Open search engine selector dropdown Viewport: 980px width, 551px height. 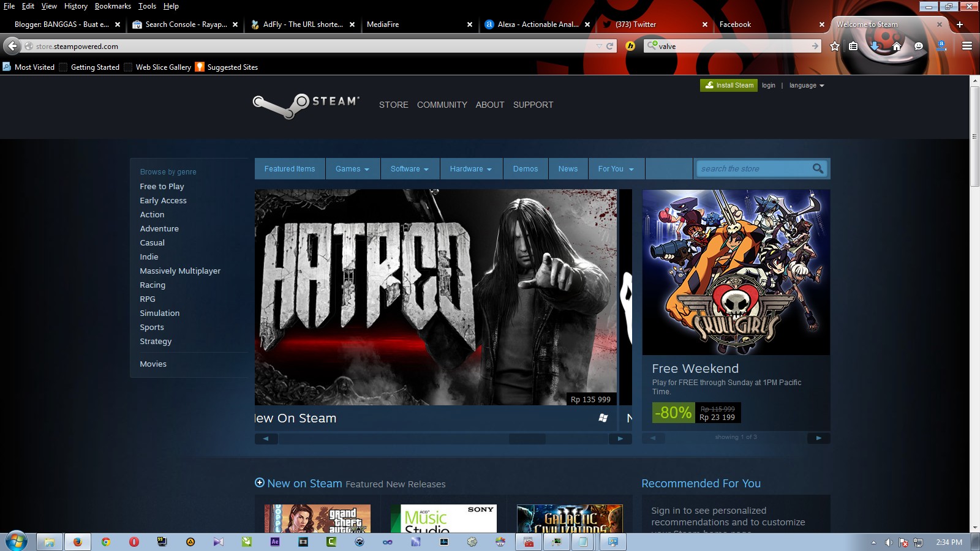[x=652, y=46]
